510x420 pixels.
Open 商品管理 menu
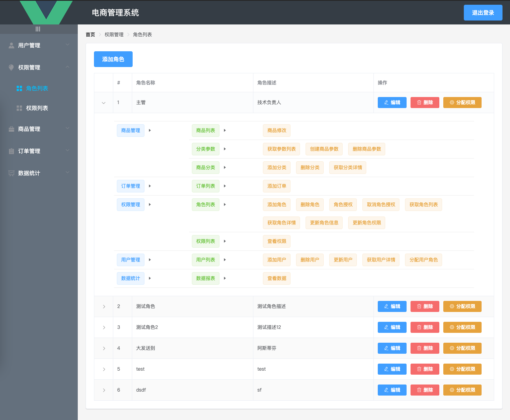coord(39,129)
